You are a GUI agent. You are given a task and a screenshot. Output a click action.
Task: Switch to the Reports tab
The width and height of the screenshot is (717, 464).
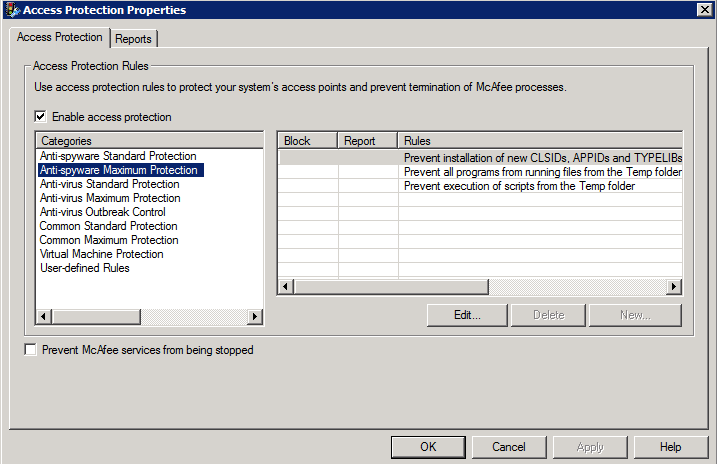coord(133,39)
